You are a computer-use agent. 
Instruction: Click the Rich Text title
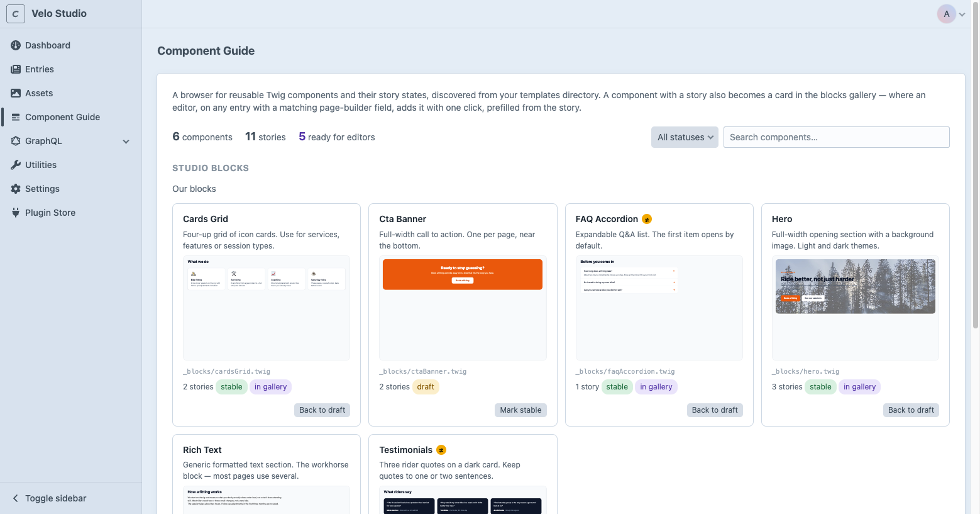click(202, 450)
